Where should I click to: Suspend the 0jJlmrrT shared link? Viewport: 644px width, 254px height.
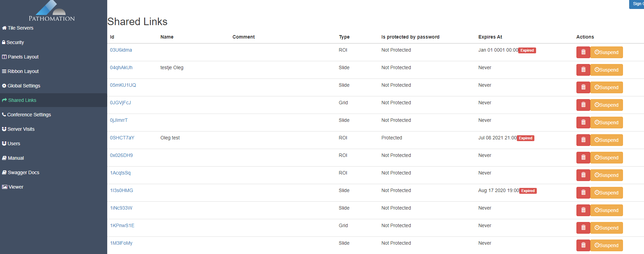pyautogui.click(x=606, y=123)
